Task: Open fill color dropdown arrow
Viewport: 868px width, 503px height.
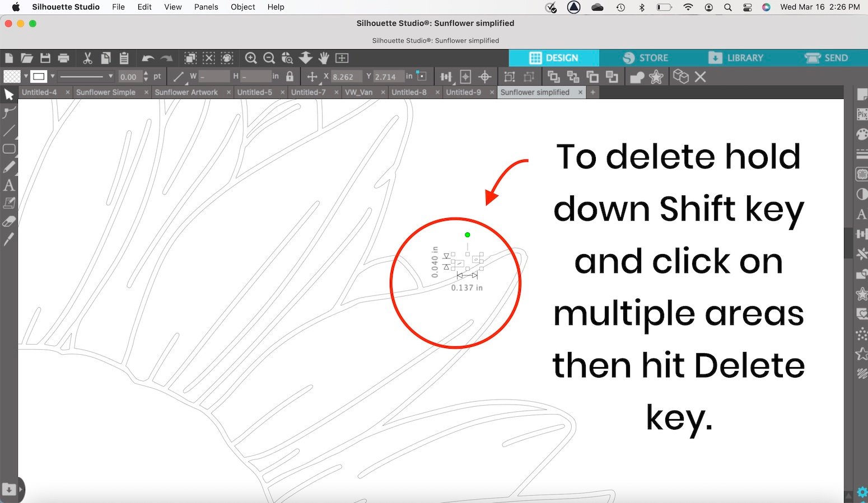Action: 26,76
